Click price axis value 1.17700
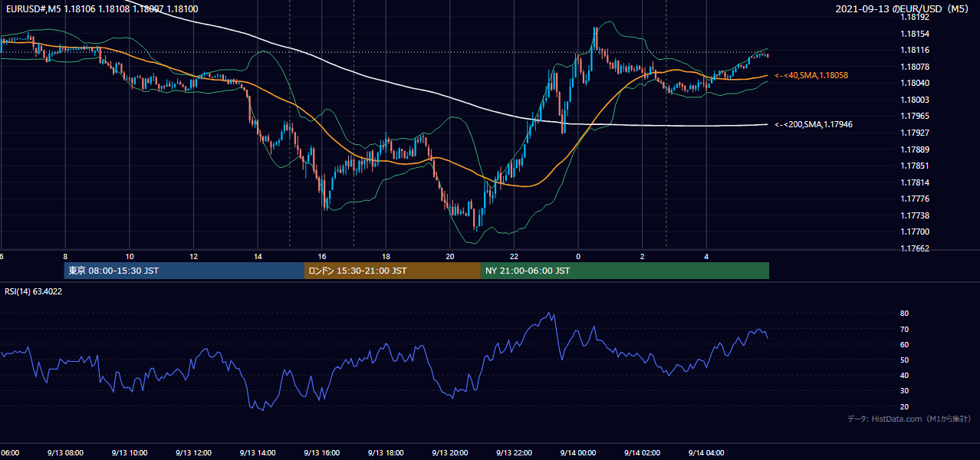This screenshot has width=980, height=460. point(916,232)
